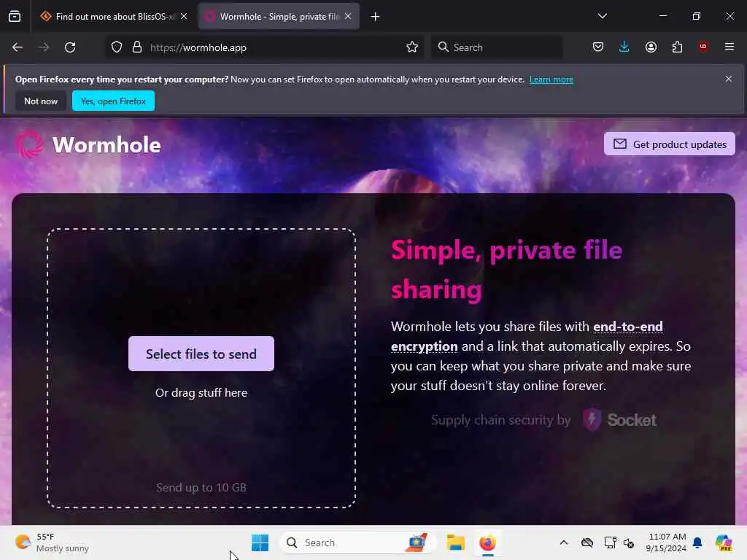This screenshot has width=747, height=560.
Task: Reload the Wormhole page
Action: (x=70, y=47)
